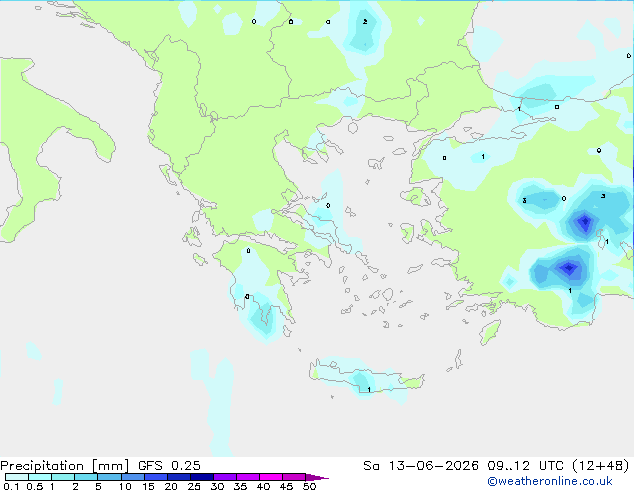
Task: Click the legend number 40
Action: 263,486
